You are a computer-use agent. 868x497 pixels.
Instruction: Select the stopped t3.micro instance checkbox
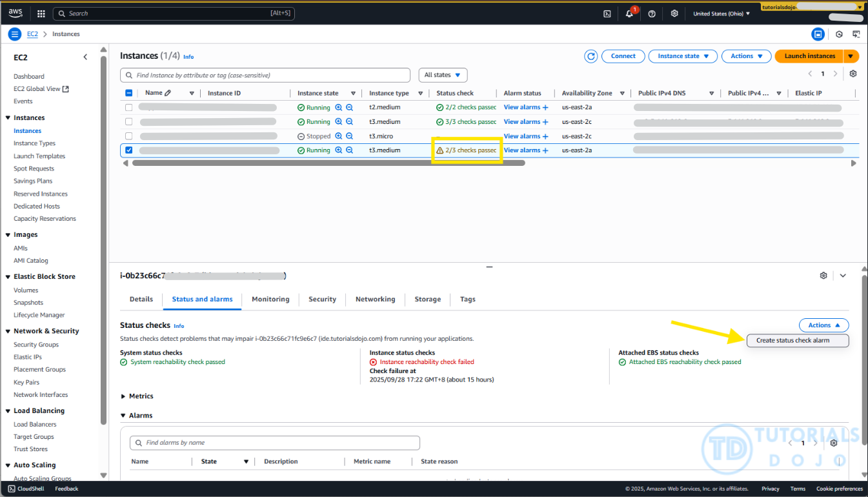129,136
